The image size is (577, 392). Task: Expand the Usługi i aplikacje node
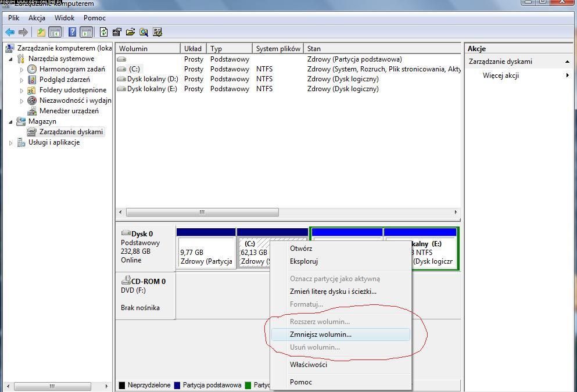point(11,143)
